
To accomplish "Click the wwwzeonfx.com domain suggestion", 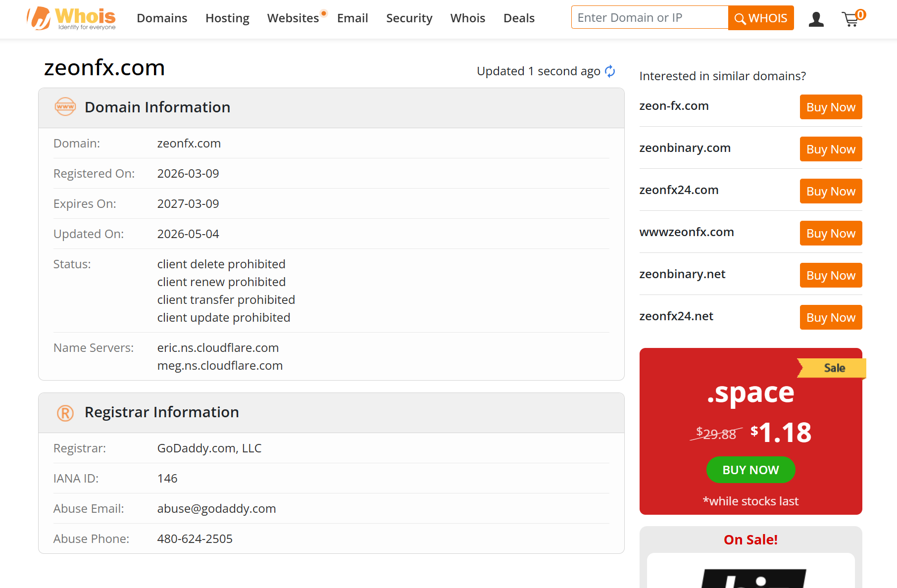I will point(687,232).
